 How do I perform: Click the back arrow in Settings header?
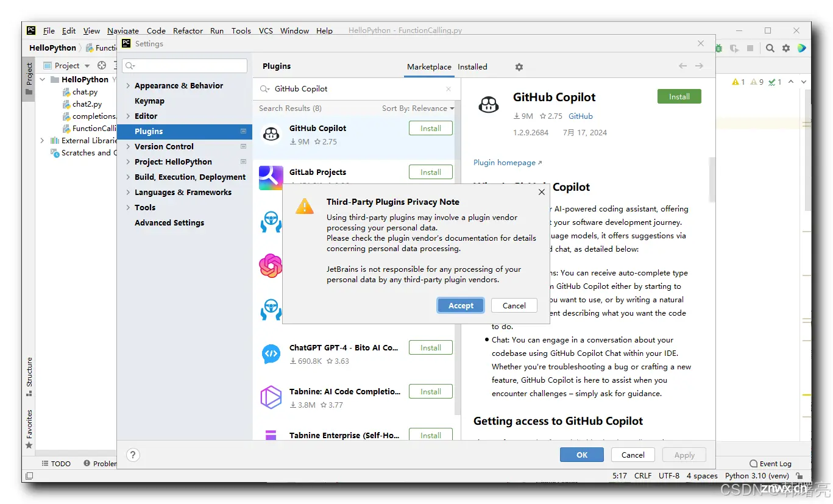(682, 66)
